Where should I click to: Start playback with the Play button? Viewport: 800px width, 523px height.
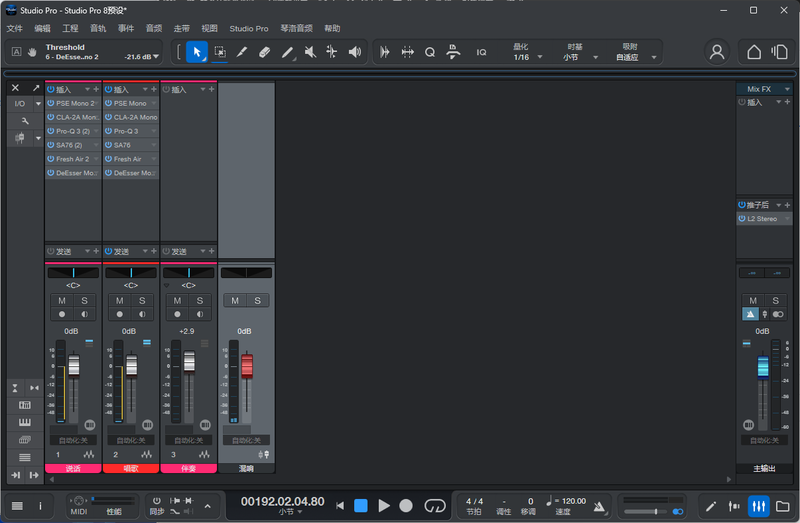pyautogui.click(x=384, y=506)
